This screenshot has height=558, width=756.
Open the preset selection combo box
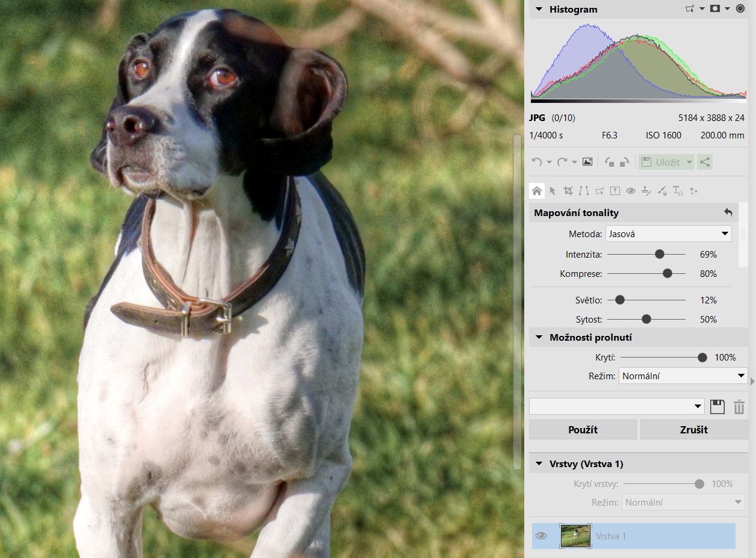coord(617,406)
